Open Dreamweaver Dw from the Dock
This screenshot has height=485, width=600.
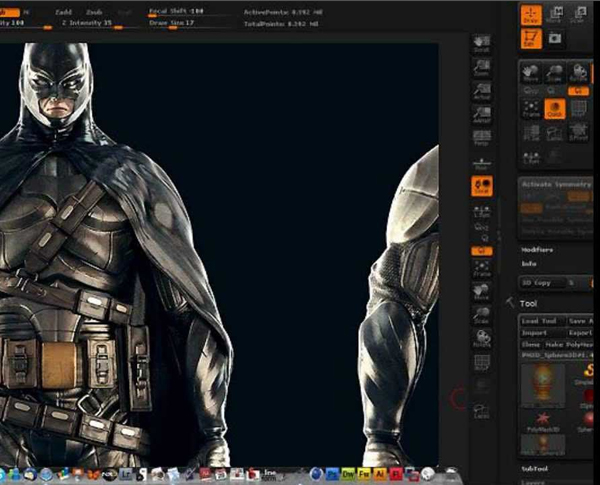pos(348,475)
